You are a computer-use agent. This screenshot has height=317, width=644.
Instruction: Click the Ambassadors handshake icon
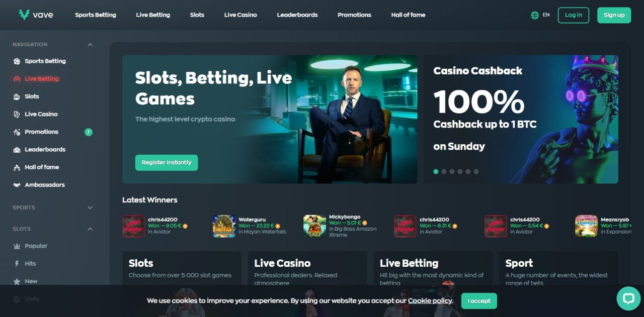17,185
